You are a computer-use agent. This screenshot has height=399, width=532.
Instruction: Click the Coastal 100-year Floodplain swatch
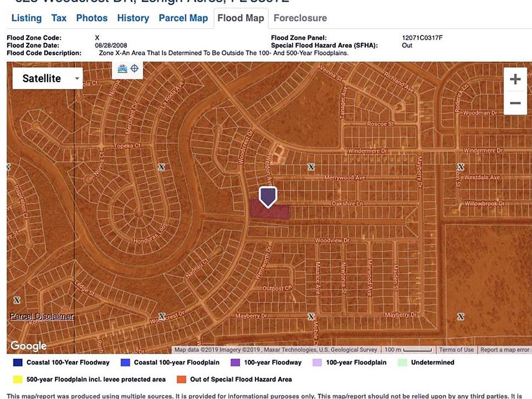coord(125,362)
